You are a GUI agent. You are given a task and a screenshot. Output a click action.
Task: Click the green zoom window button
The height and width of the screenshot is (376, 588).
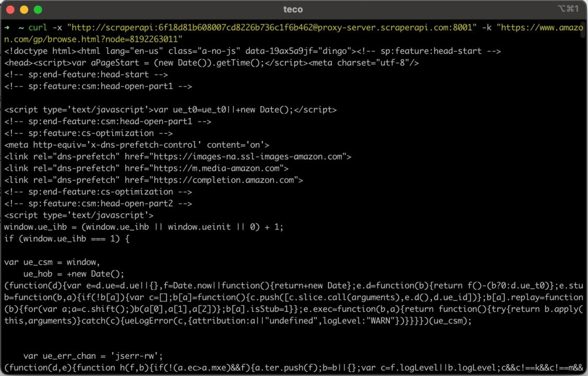tap(38, 10)
